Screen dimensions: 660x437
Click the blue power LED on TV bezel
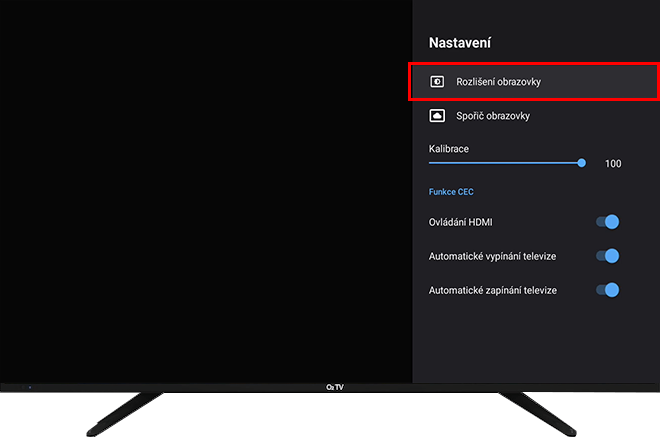[x=29, y=386]
